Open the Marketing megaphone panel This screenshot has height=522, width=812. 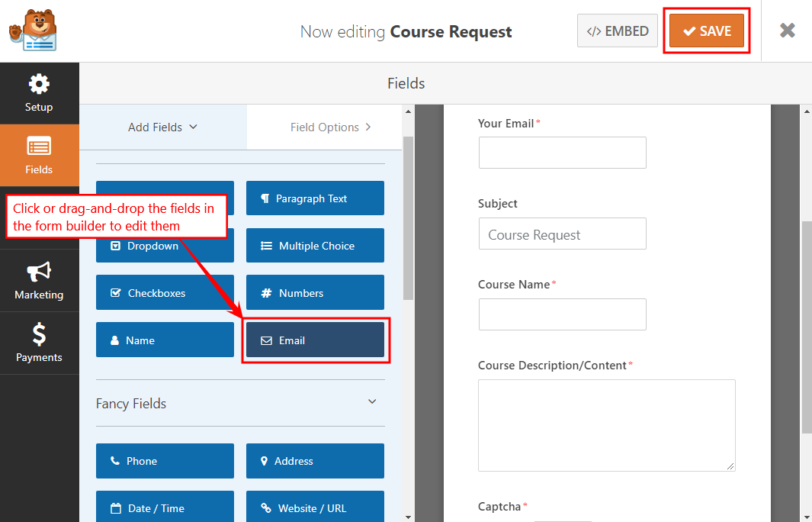click(40, 280)
